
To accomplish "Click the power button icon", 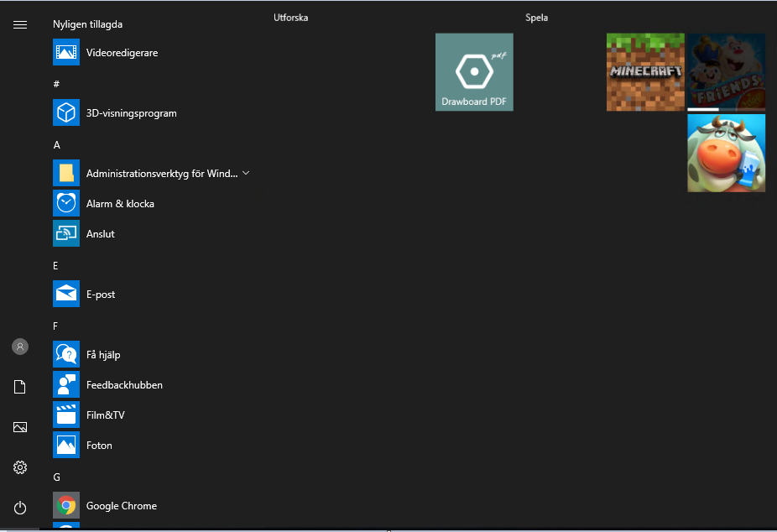I will pyautogui.click(x=20, y=508).
